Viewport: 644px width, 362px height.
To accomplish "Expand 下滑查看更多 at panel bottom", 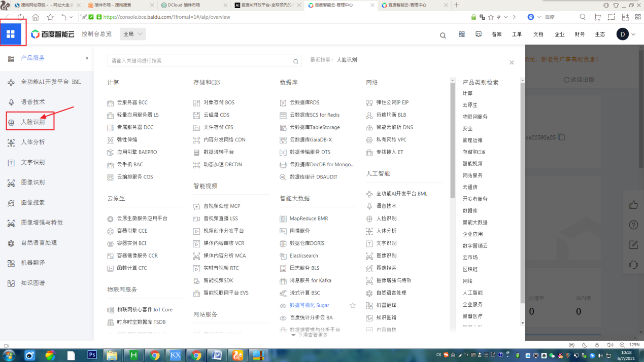I will 309,335.
